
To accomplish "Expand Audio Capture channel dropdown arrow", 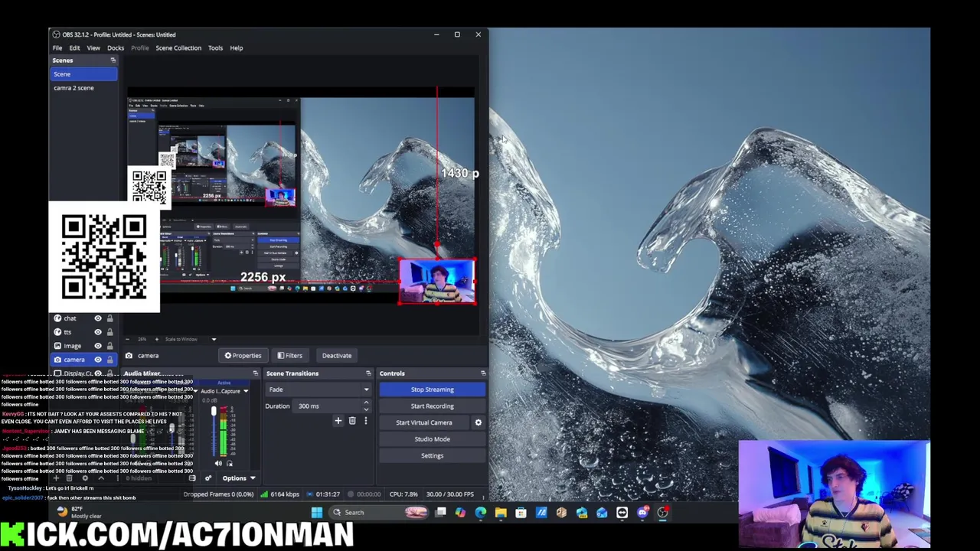I will coord(246,391).
